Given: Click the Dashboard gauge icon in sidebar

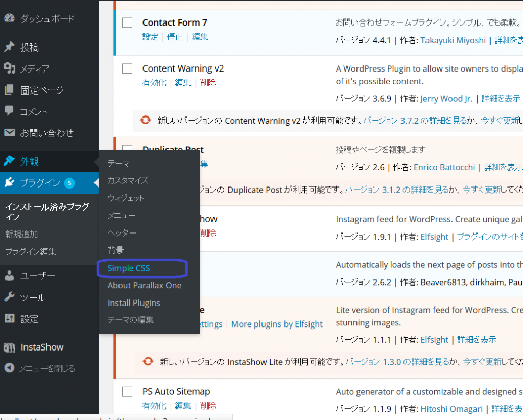Looking at the screenshot, I should point(9,18).
